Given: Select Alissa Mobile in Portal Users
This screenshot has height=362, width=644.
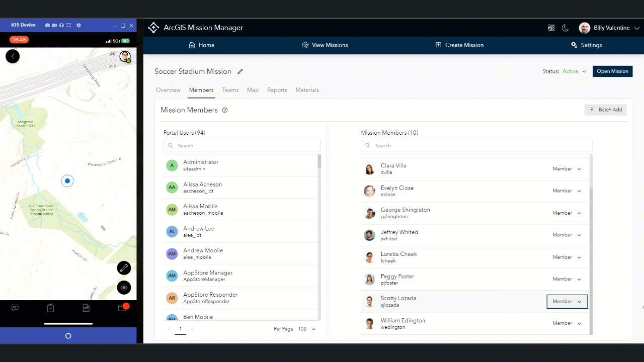Looking at the screenshot, I should click(x=240, y=210).
